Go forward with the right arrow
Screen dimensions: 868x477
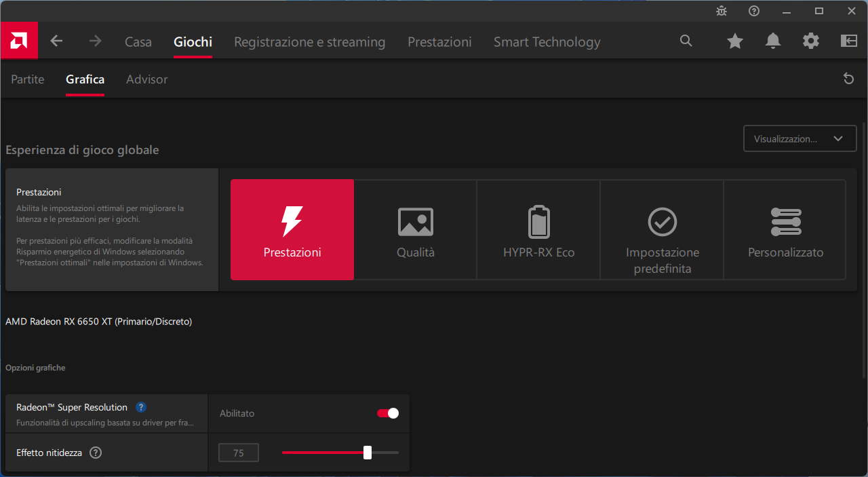(95, 41)
